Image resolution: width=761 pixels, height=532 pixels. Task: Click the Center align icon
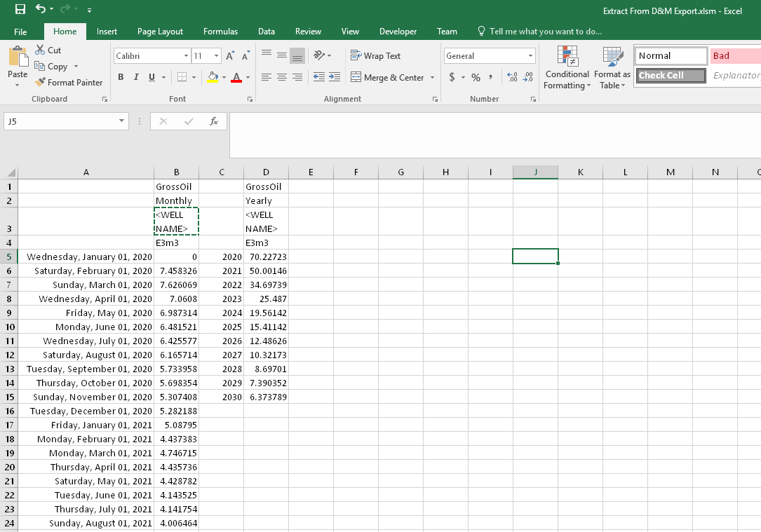282,77
